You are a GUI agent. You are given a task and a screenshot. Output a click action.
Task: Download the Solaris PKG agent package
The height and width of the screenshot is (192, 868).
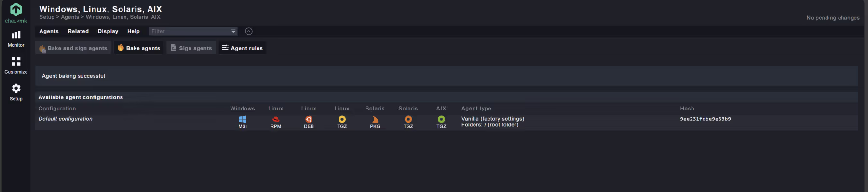[x=375, y=122]
